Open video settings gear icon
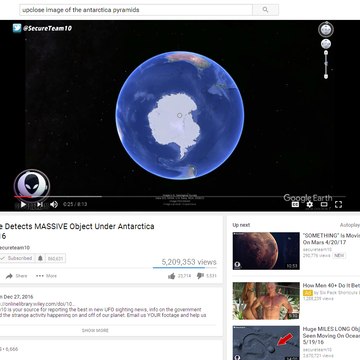Viewport: 360px width, 360px height. pos(310,204)
